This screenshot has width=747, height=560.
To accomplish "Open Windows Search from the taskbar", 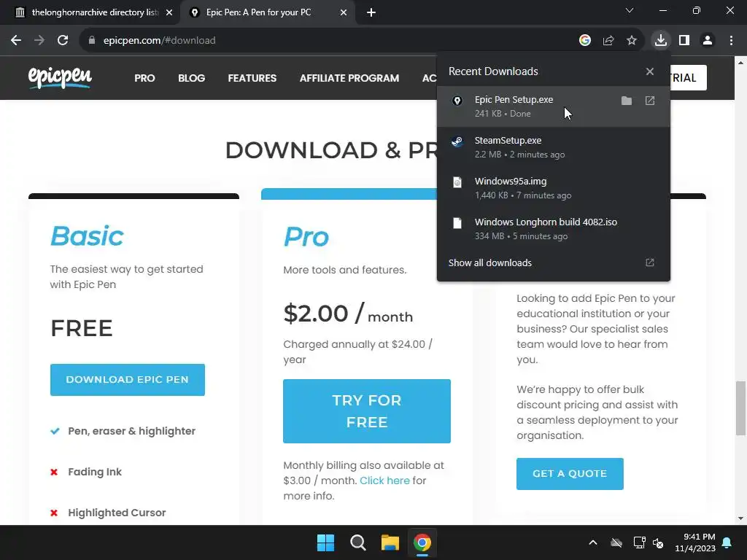I will point(357,542).
